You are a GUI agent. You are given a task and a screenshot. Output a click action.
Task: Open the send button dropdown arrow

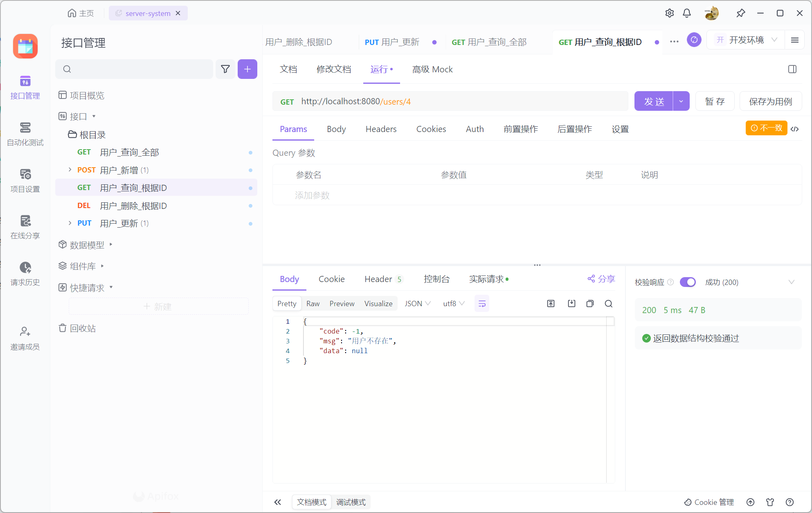tap(681, 101)
